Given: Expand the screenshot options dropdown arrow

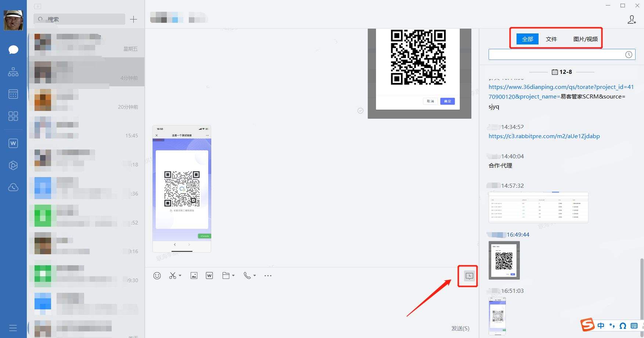Looking at the screenshot, I should point(180,276).
